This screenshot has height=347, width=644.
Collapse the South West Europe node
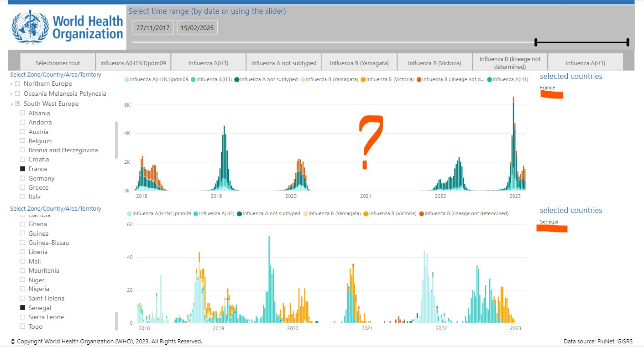(11, 104)
